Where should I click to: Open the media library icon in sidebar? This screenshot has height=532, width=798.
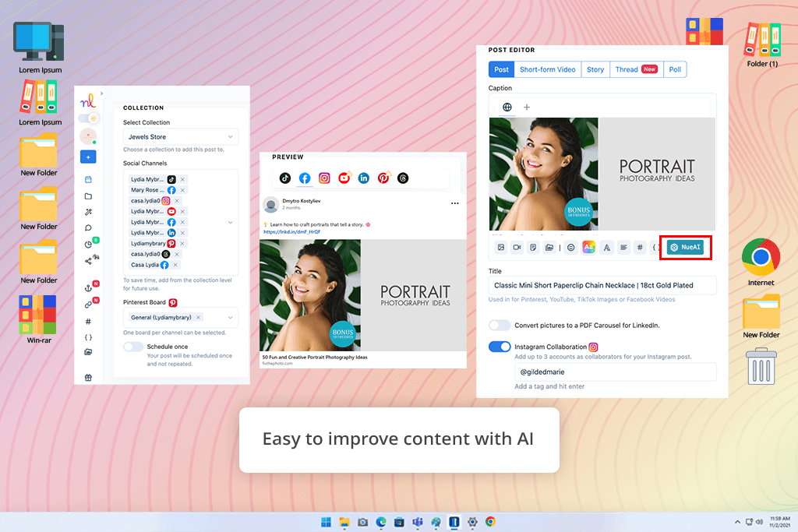[x=88, y=352]
